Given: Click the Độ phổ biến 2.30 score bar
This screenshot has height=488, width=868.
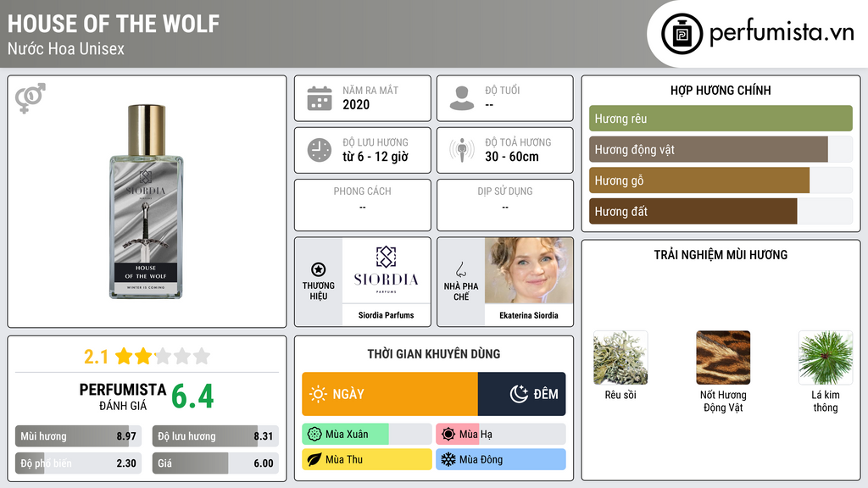Looking at the screenshot, I should tap(78, 463).
